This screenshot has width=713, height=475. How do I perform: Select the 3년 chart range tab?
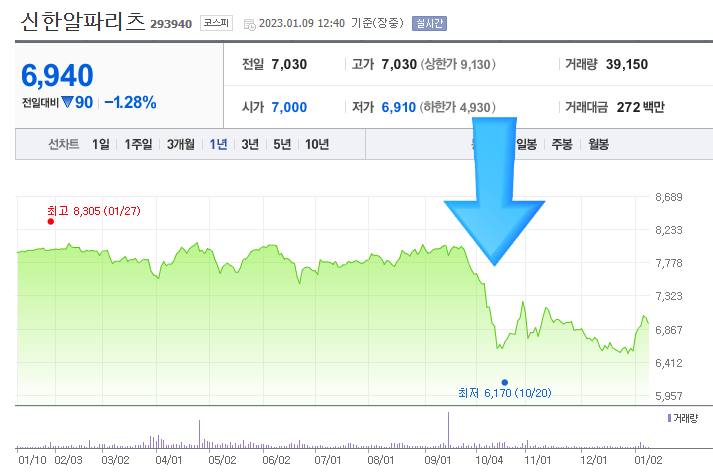click(250, 145)
